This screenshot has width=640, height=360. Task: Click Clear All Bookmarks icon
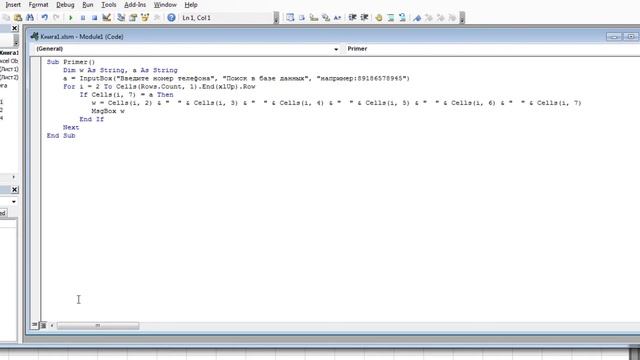click(452, 18)
